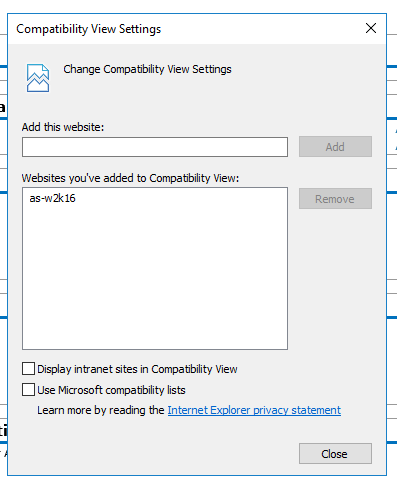
Task: Focus the Add this website text field
Action: tap(155, 147)
